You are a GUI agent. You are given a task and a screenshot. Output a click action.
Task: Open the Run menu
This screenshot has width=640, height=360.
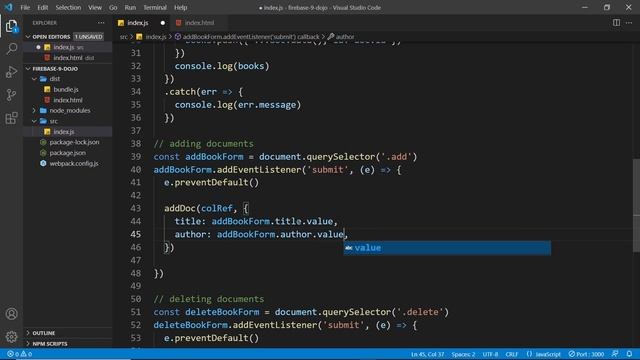pos(130,7)
